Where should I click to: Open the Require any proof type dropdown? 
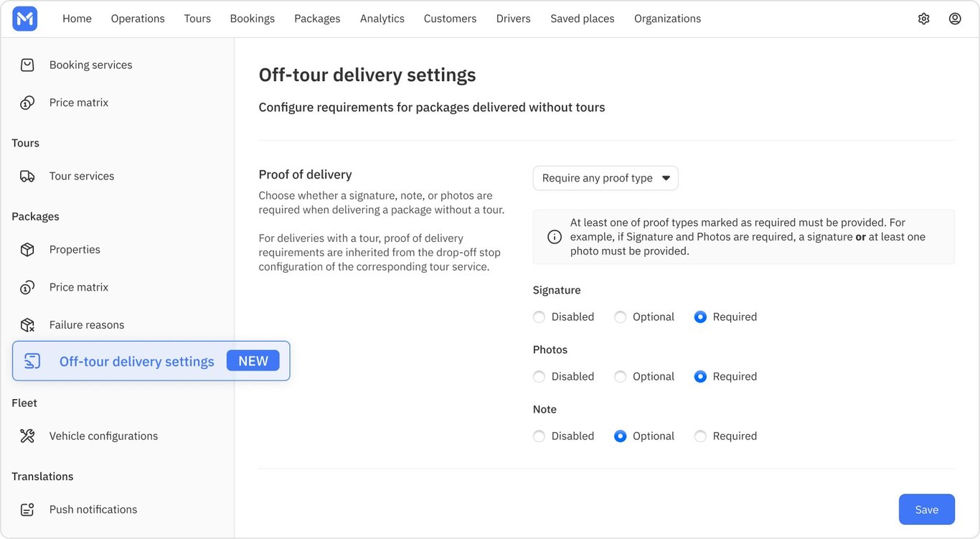(606, 178)
